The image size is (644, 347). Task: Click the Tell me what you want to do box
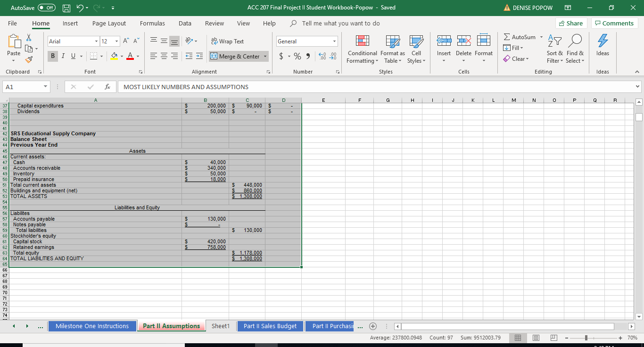pyautogui.click(x=340, y=23)
